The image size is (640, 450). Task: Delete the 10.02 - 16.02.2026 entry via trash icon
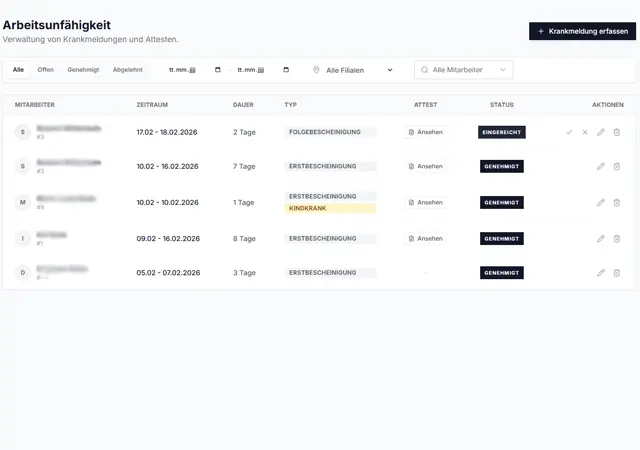pos(617,167)
